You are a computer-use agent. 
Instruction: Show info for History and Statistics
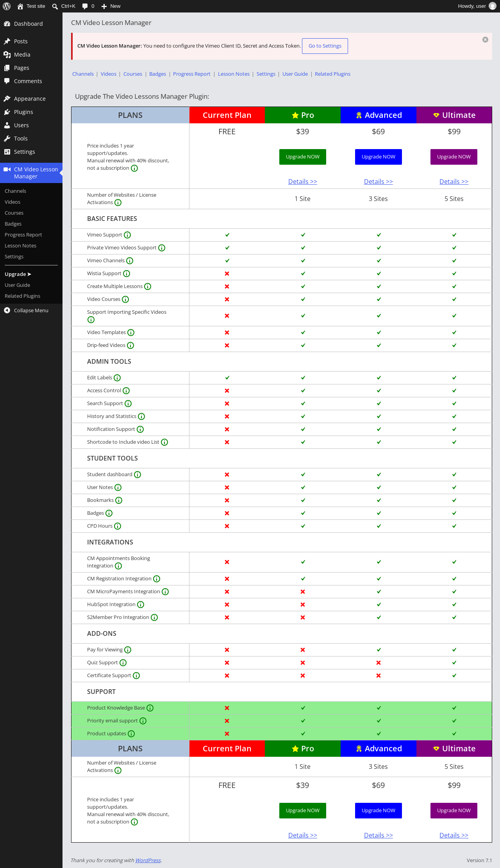(x=141, y=416)
